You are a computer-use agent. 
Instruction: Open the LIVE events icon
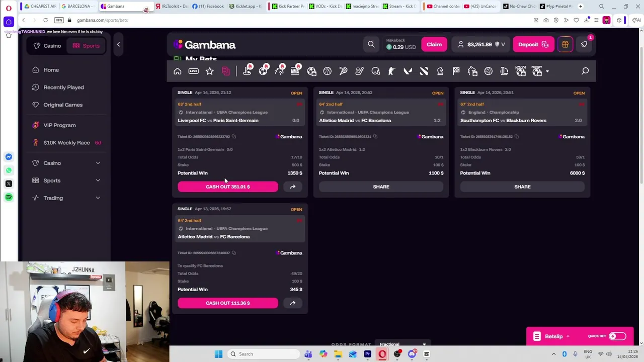pyautogui.click(x=194, y=71)
